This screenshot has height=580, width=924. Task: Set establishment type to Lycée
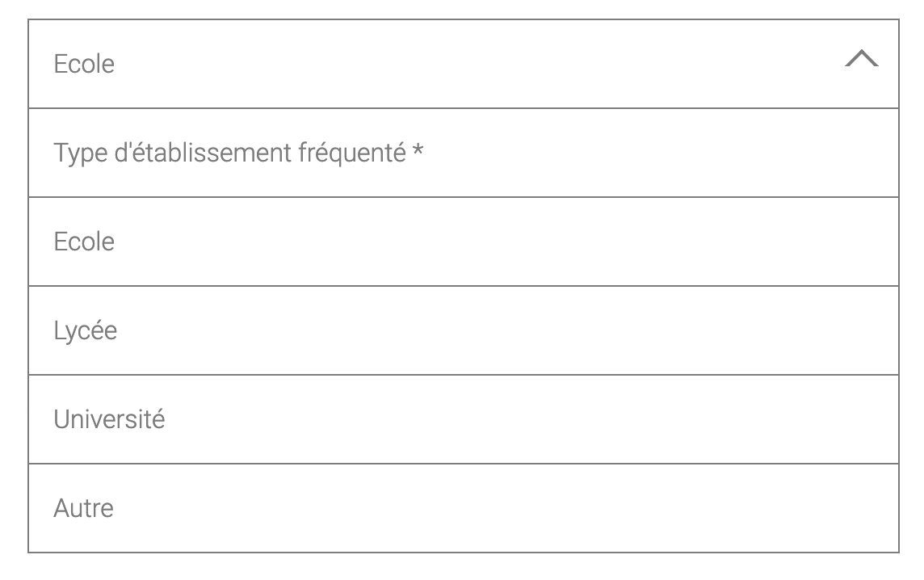(463, 330)
